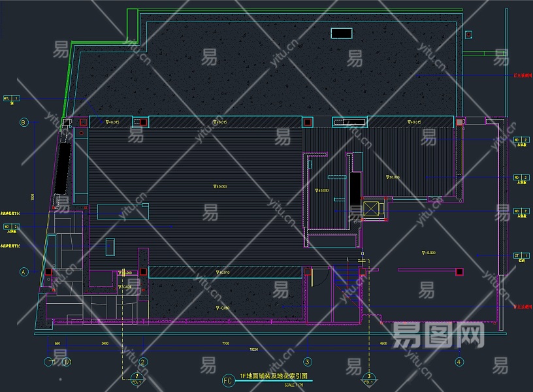
Task: Select the SCALE 1:75 text
Action: (294, 385)
